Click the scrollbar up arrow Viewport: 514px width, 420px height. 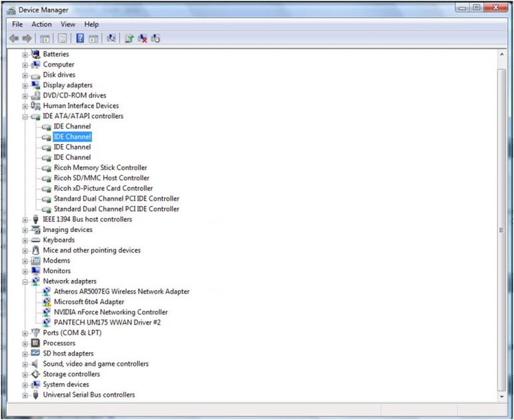coord(501,54)
